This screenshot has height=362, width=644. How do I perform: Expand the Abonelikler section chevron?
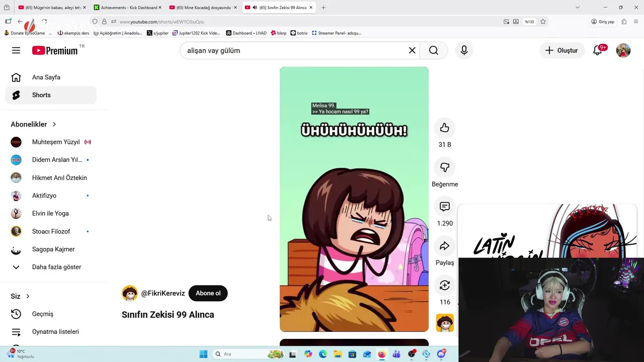(x=54, y=124)
